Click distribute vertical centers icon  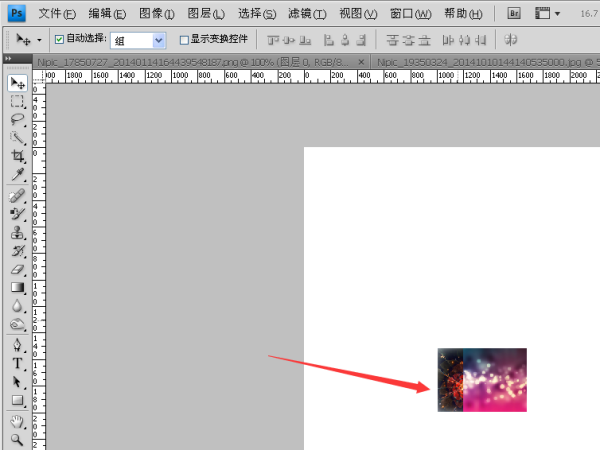(x=409, y=40)
